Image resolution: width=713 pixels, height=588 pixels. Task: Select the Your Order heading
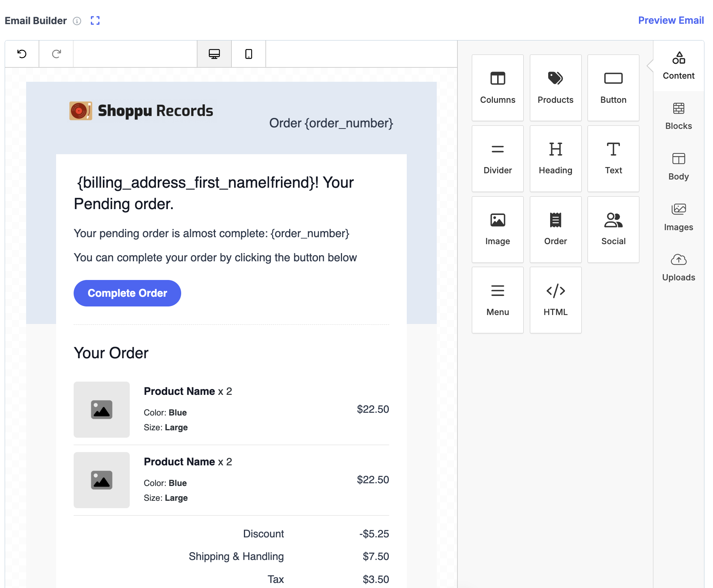[x=111, y=353]
